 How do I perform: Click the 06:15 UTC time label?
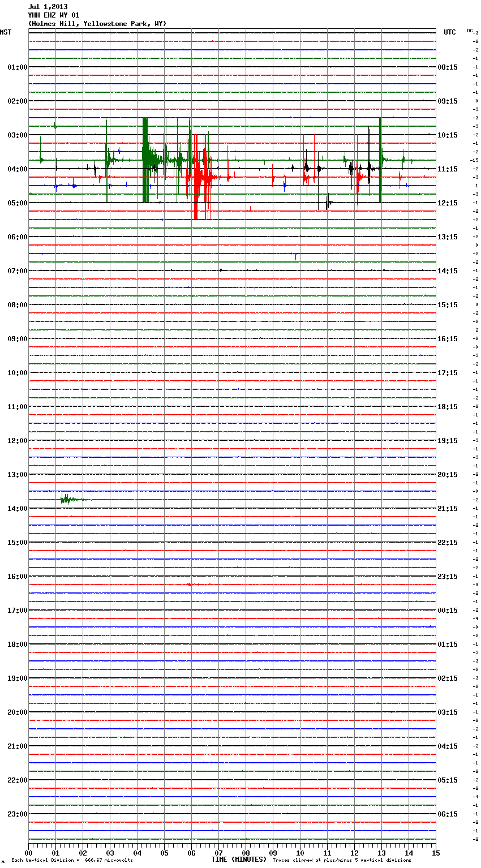(x=448, y=814)
